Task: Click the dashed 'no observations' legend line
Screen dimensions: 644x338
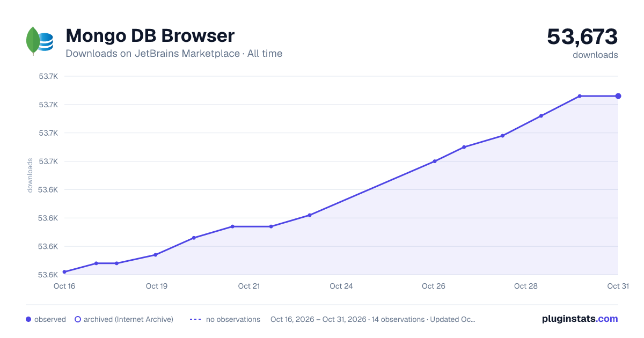Action: pos(195,319)
